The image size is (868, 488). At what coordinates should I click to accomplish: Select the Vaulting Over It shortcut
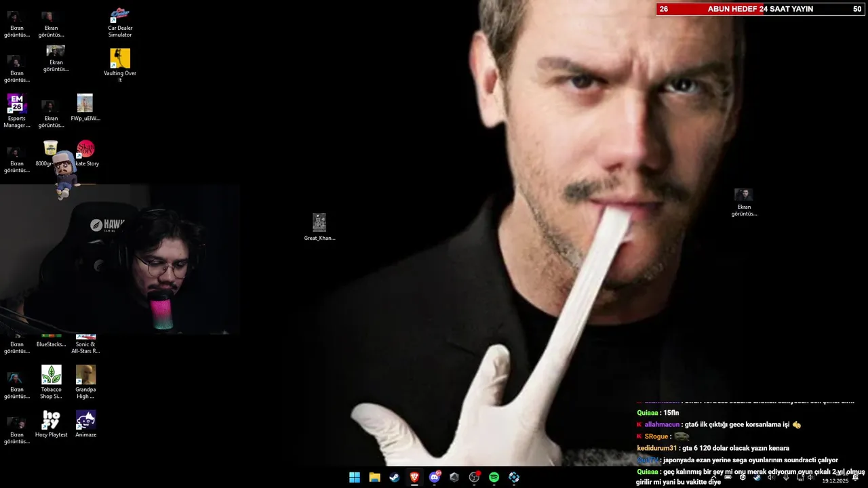(x=120, y=66)
